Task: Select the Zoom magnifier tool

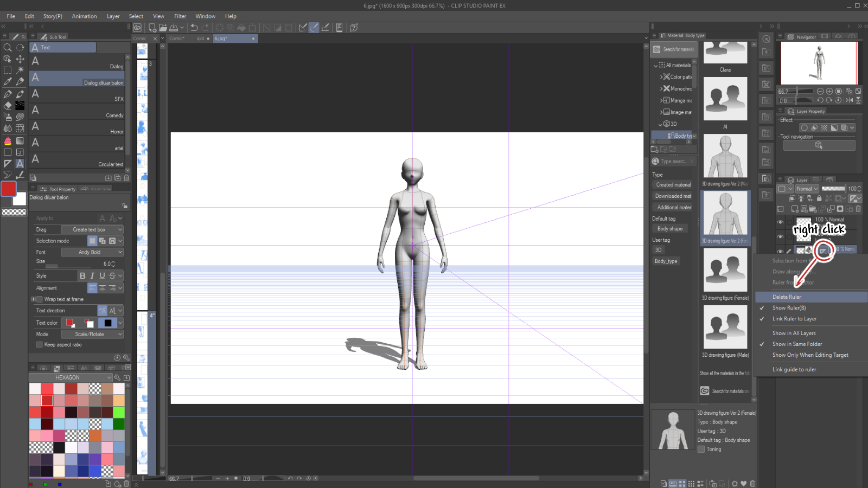Action: [8, 47]
